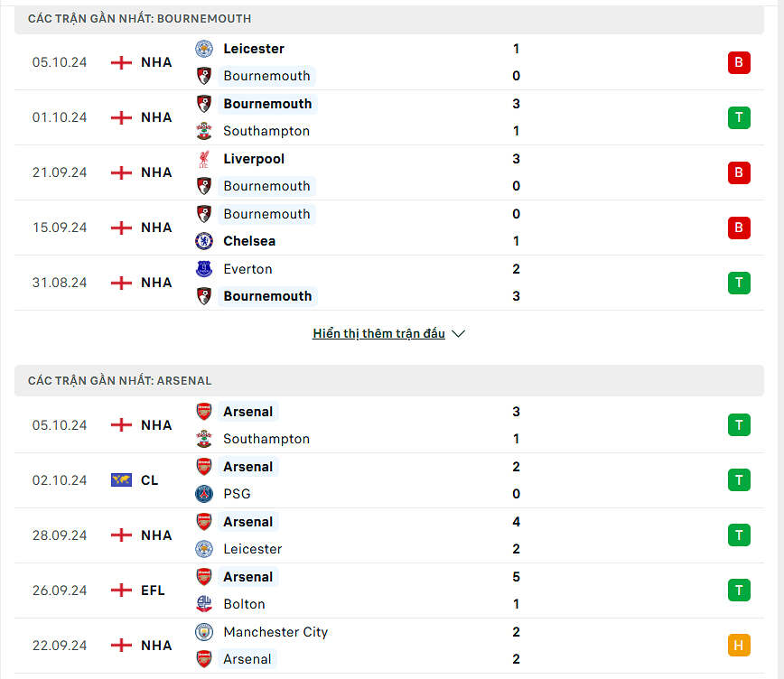Click the Everton club crest icon
Viewport: 784px width, 679px height.
[x=204, y=269]
